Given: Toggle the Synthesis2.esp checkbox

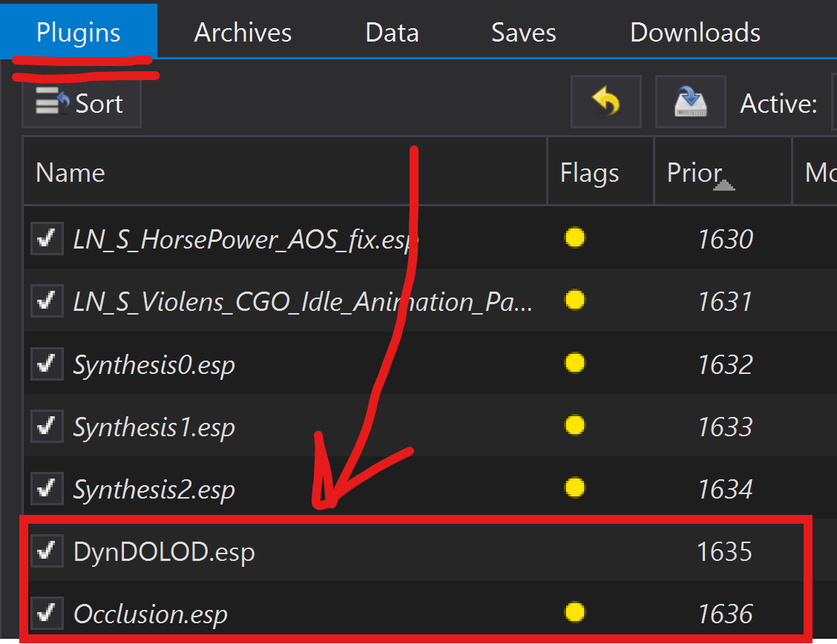Looking at the screenshot, I should 47,489.
